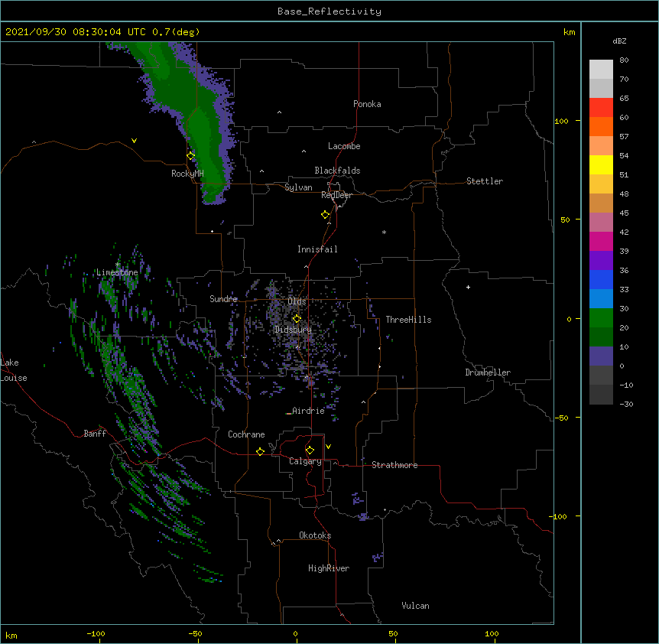Click the Okotoks label

click(315, 535)
